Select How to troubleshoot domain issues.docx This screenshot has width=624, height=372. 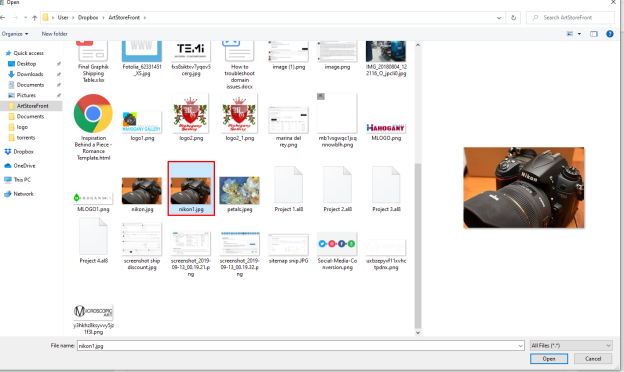[x=240, y=65]
